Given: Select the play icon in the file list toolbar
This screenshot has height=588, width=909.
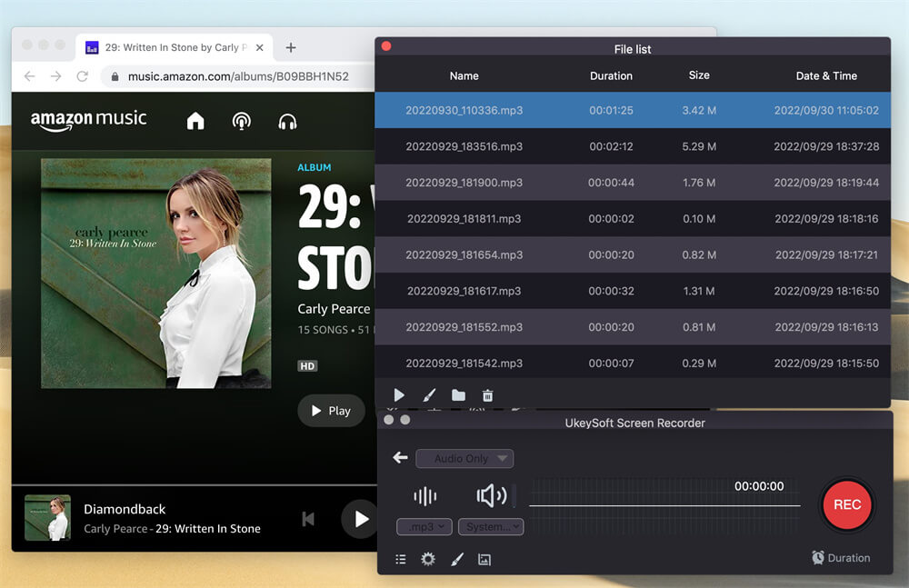Looking at the screenshot, I should tap(398, 395).
